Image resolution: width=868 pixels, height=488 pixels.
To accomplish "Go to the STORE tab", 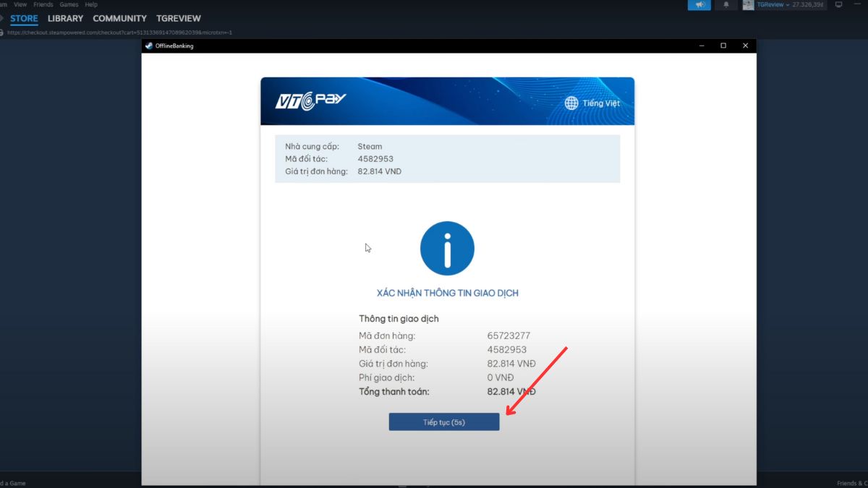I will pos(24,18).
